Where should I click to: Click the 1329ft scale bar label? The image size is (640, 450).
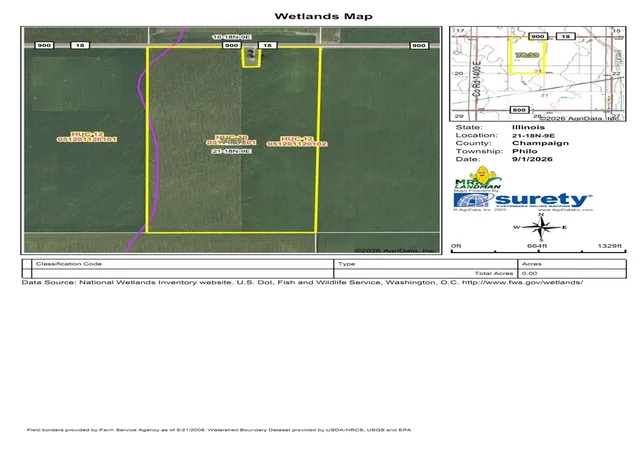coord(610,246)
